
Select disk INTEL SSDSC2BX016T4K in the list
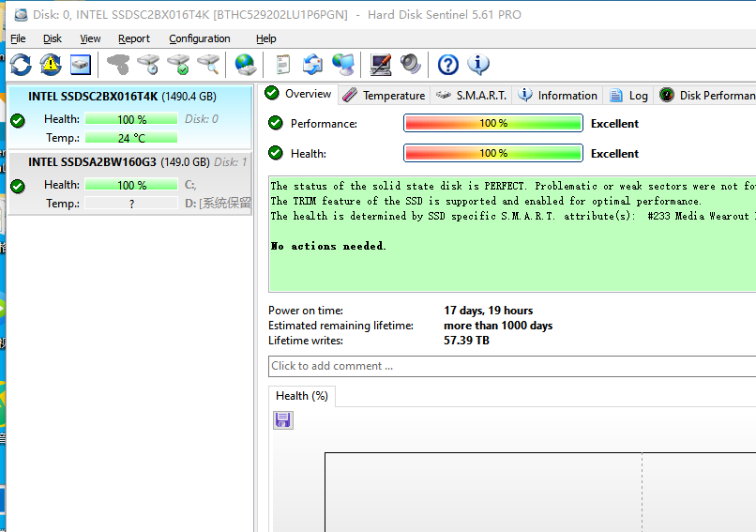pos(130,117)
